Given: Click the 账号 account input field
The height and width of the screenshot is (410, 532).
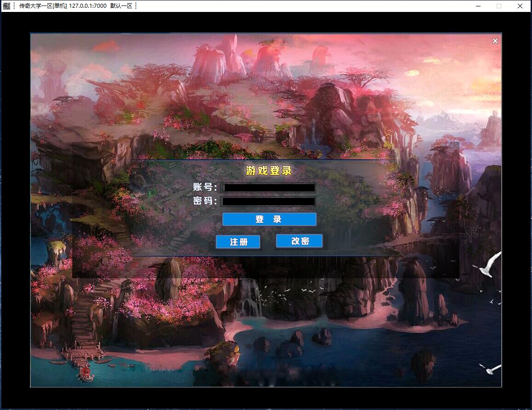Looking at the screenshot, I should [269, 188].
